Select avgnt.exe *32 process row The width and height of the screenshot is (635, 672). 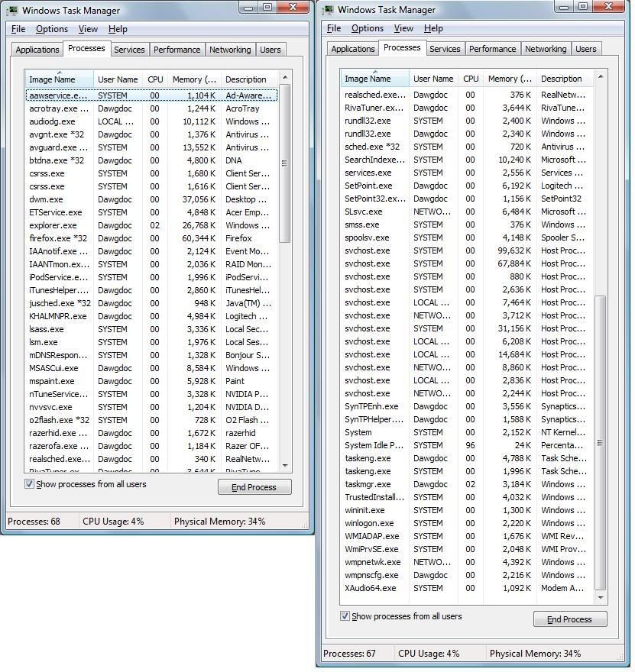pos(152,134)
